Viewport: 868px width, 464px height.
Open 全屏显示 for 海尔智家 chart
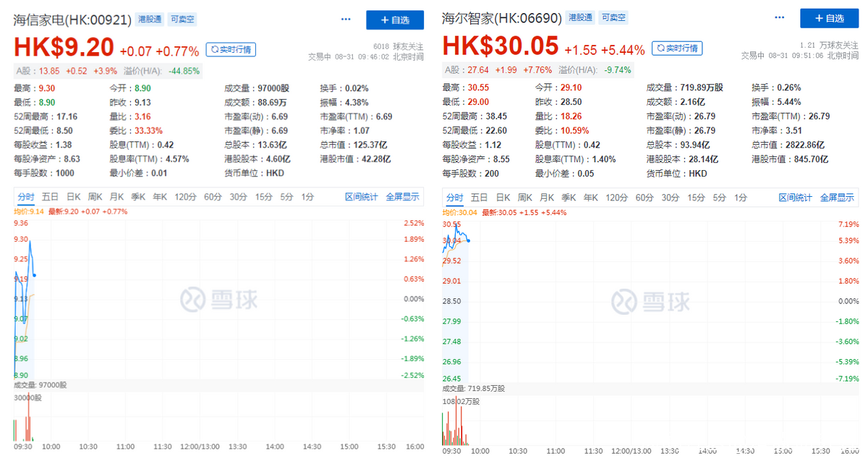click(836, 198)
